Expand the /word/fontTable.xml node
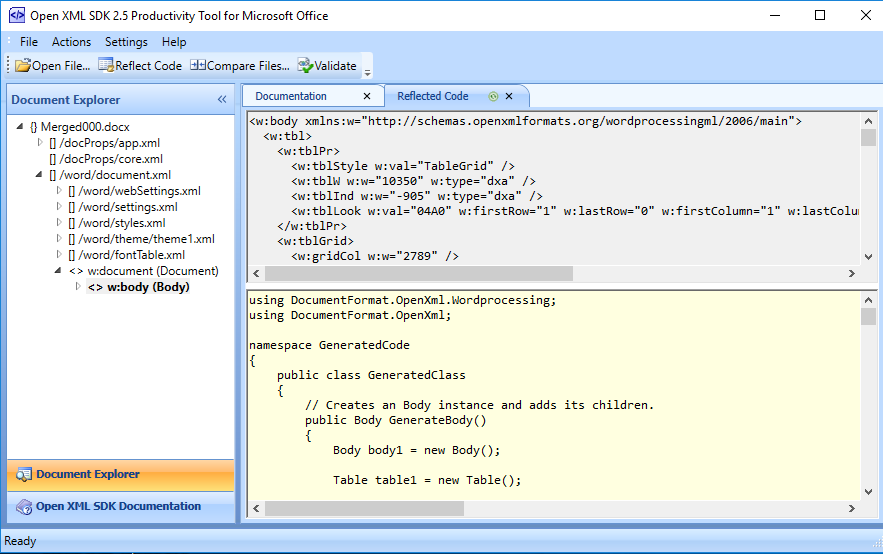 [x=59, y=254]
